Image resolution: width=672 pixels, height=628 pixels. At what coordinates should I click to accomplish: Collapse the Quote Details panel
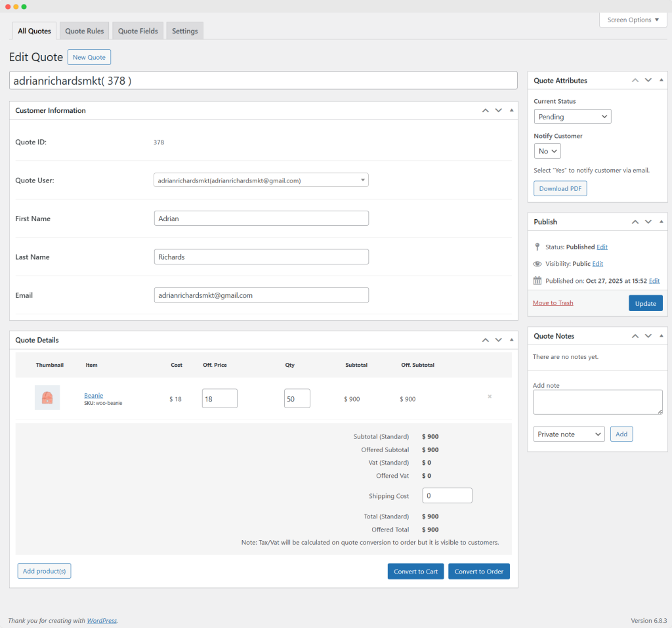(x=511, y=340)
